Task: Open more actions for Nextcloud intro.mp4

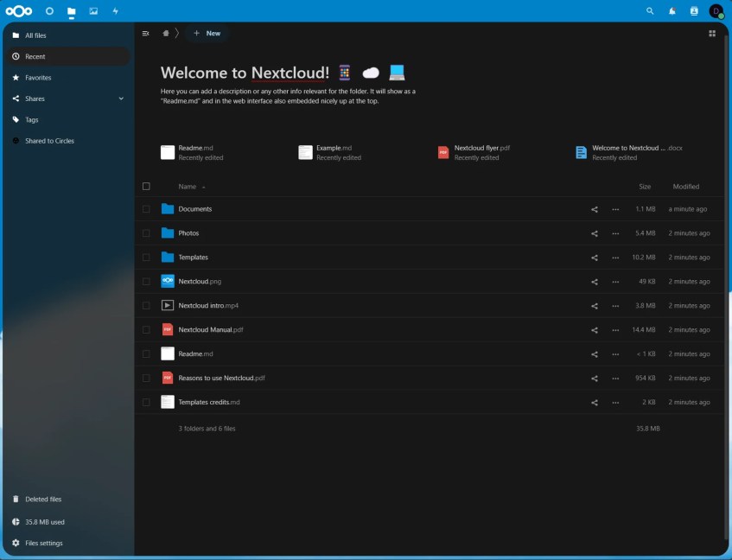Action: 615,306
